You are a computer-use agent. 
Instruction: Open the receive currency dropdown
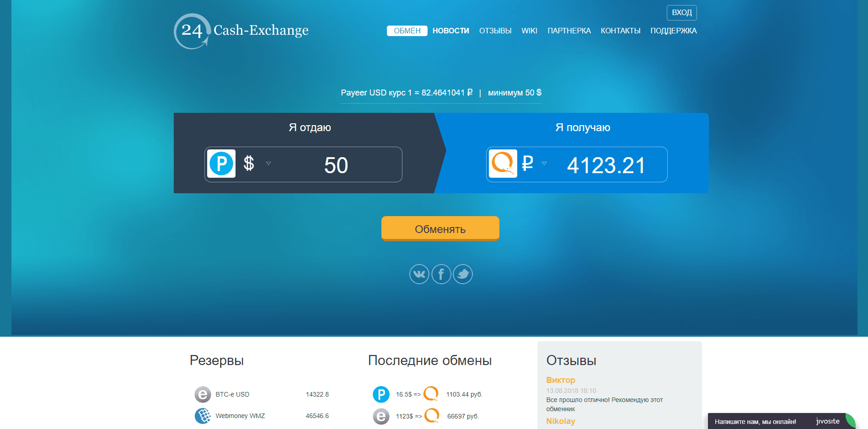tap(544, 164)
